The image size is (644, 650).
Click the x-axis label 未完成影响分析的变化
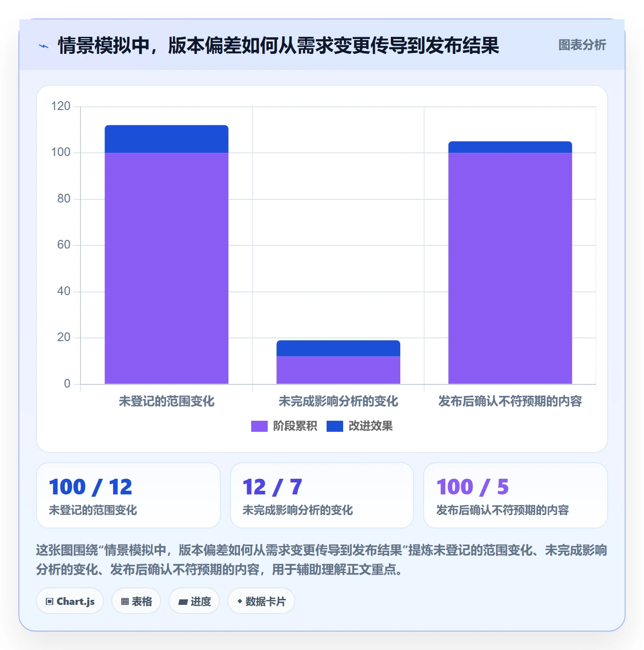338,401
